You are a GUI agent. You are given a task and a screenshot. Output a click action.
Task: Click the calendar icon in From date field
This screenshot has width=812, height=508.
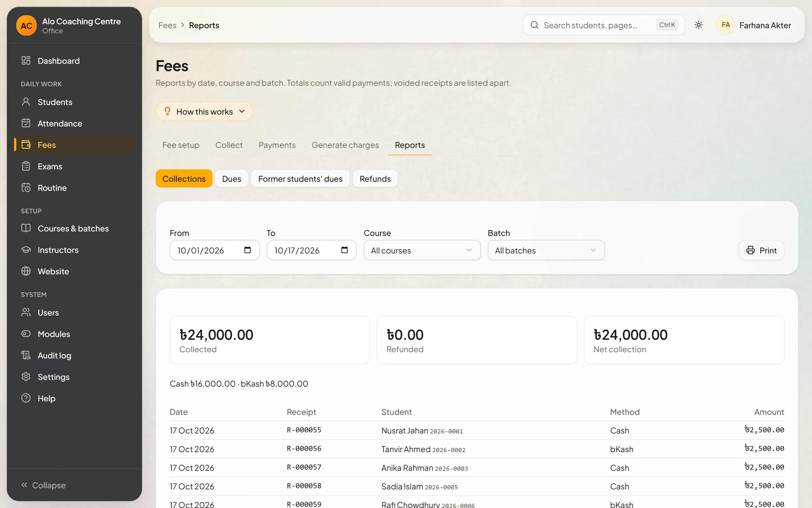(248, 250)
